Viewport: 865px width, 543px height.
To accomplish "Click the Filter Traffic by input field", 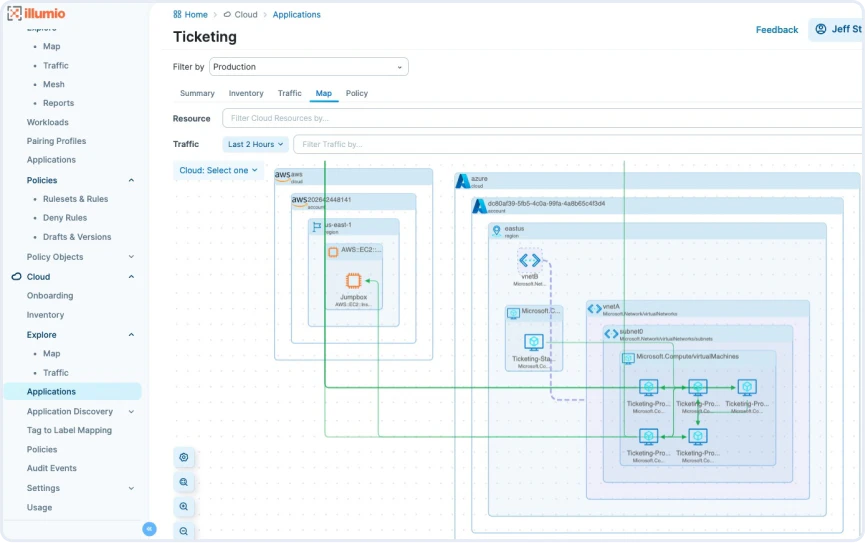I will tap(578, 144).
